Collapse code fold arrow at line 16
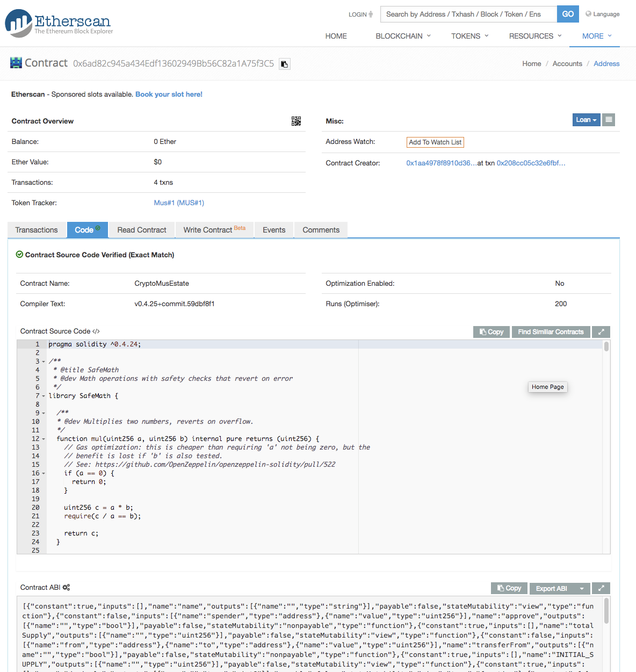 click(x=44, y=473)
